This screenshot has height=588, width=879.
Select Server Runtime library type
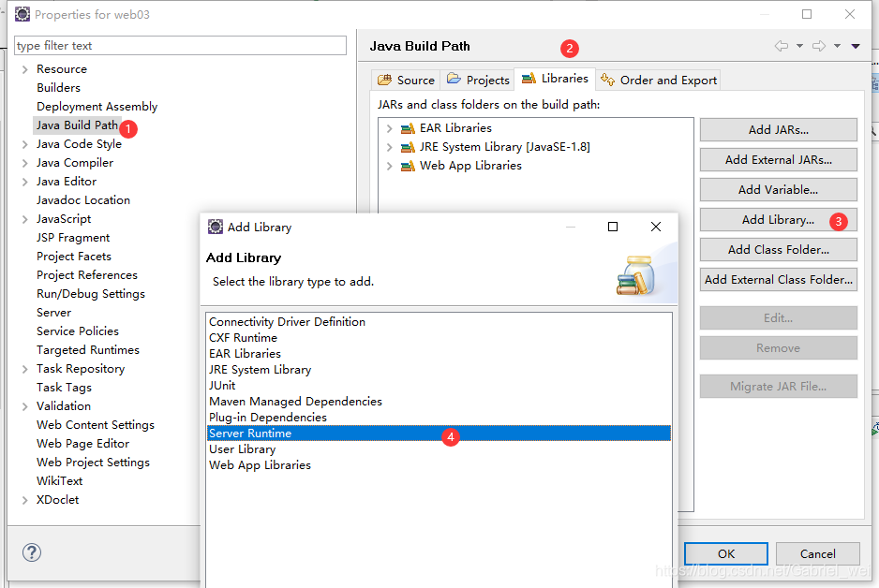pos(439,434)
